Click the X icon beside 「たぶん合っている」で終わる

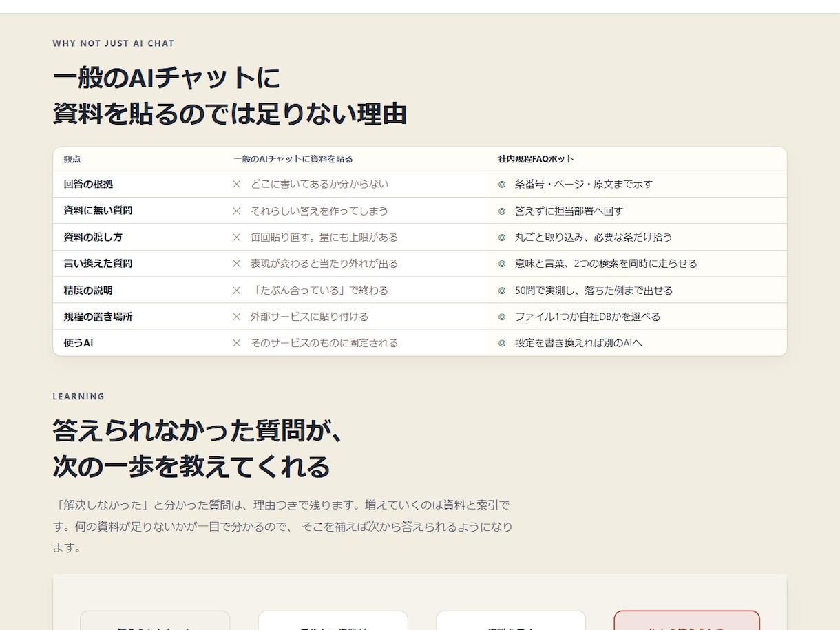point(236,291)
